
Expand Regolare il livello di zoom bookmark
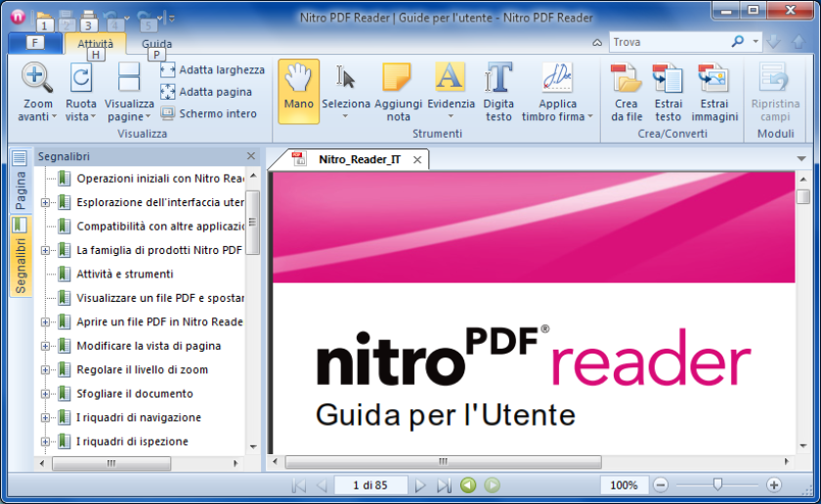coord(46,370)
